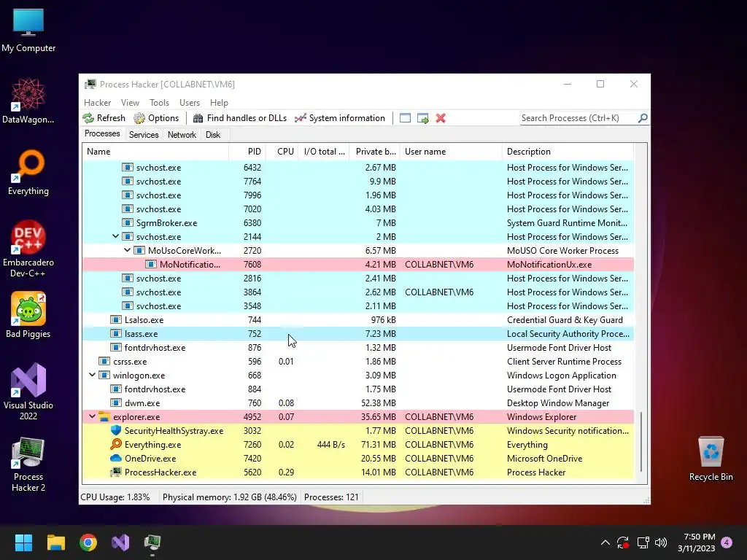Select the lsass.exe process row
This screenshot has height=560, width=747.
click(357, 334)
